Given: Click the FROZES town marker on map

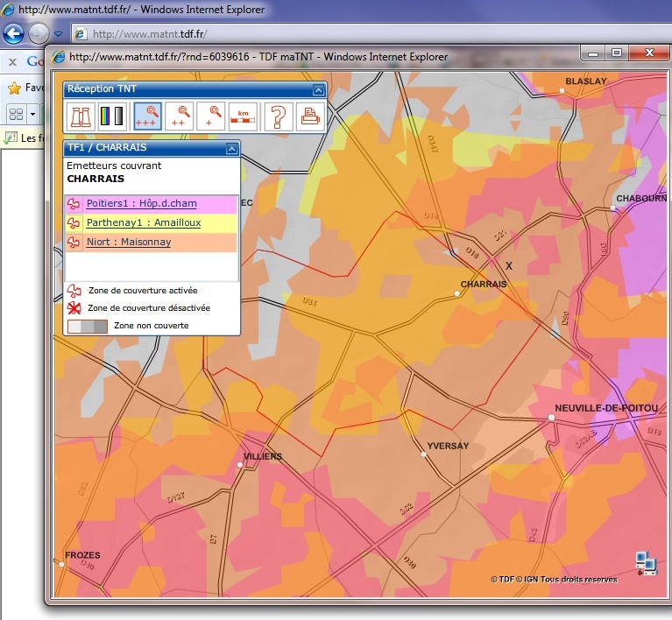Looking at the screenshot, I should tap(61, 564).
